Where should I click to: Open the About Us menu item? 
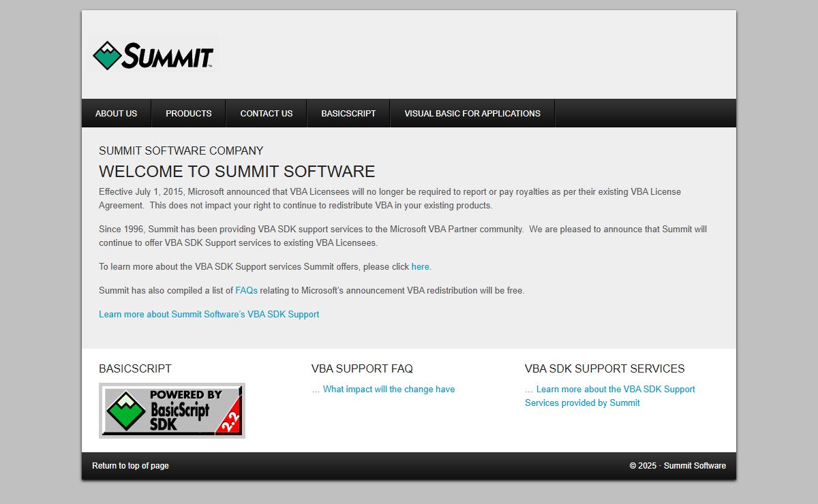click(116, 114)
